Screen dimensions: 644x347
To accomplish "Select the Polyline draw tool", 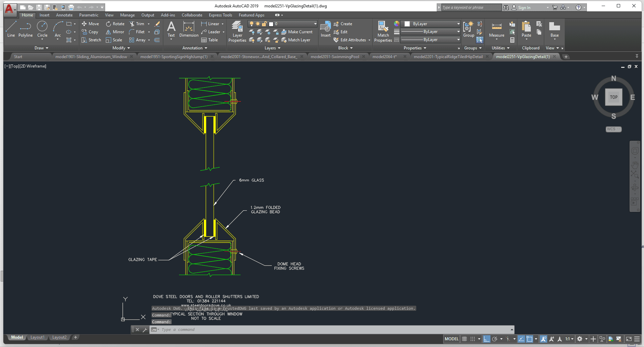I will (x=26, y=29).
